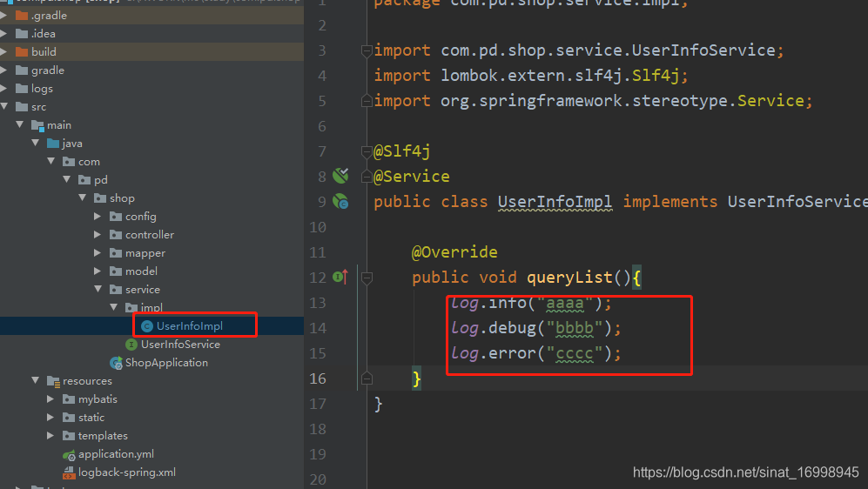Click line number 16 in the gutter
Screen dimensions: 868x489
318,378
